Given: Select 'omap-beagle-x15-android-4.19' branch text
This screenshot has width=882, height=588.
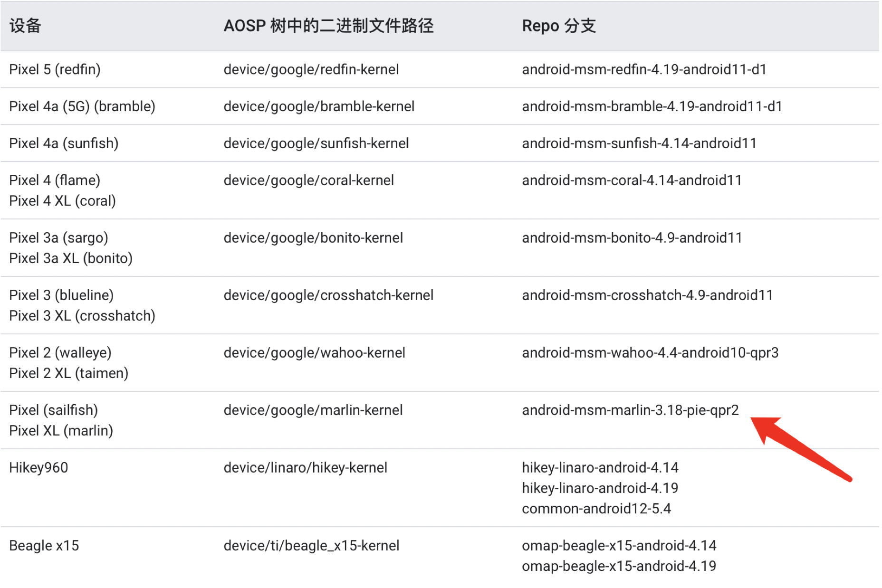Looking at the screenshot, I should tap(619, 567).
